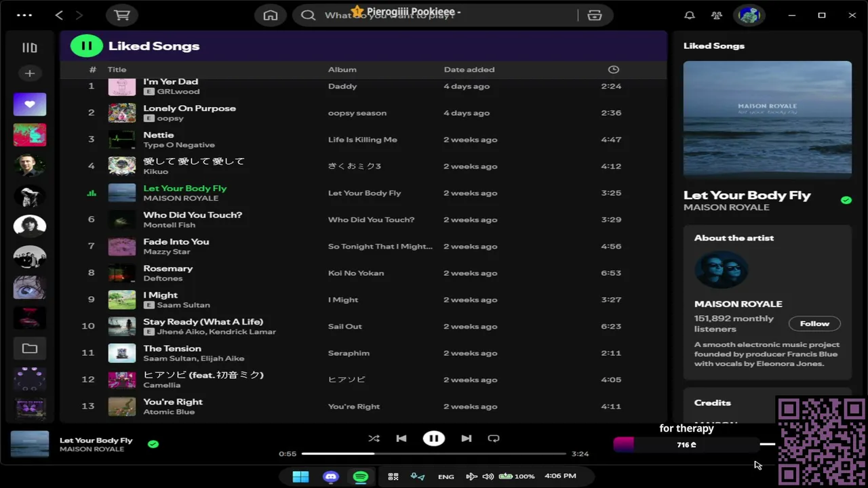Image resolution: width=868 pixels, height=488 pixels.
Task: Open Liked Songs heart in sidebar
Action: (30, 104)
